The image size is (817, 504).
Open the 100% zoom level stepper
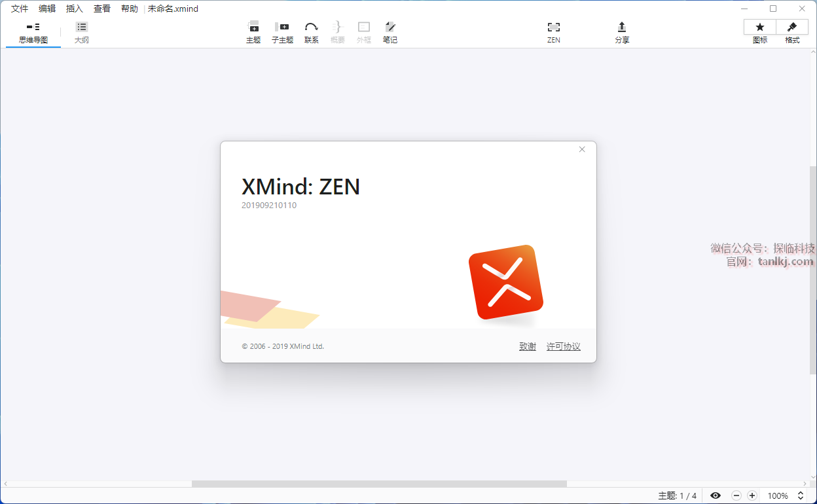click(x=800, y=495)
